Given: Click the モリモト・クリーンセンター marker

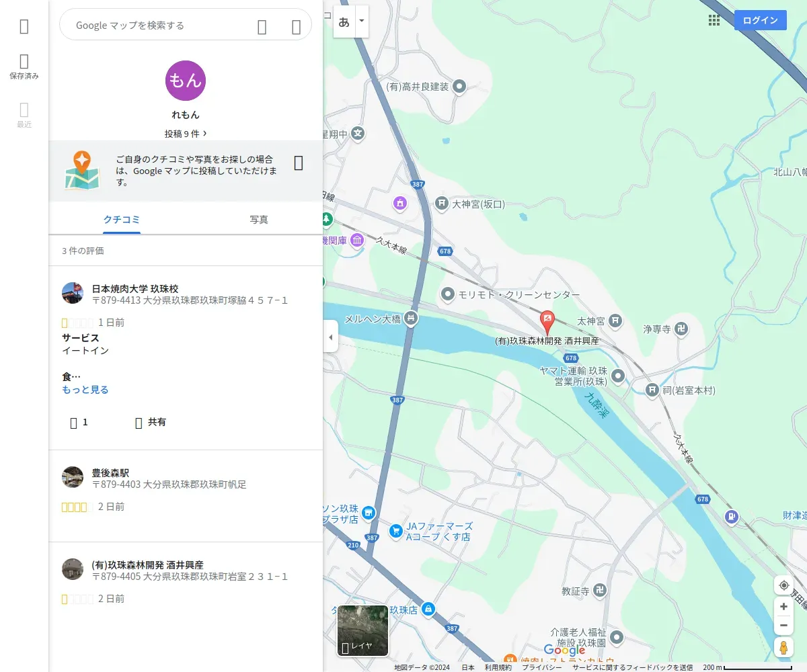Looking at the screenshot, I should pyautogui.click(x=448, y=294).
